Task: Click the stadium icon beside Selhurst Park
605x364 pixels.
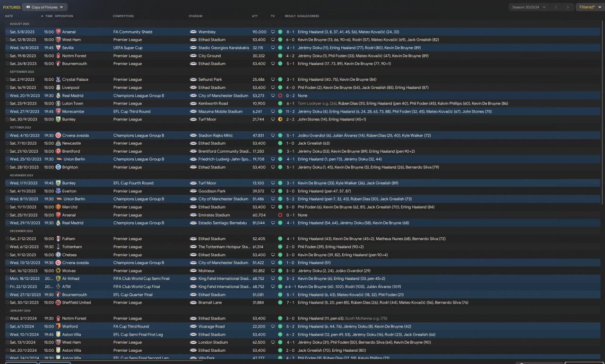Action: point(193,79)
